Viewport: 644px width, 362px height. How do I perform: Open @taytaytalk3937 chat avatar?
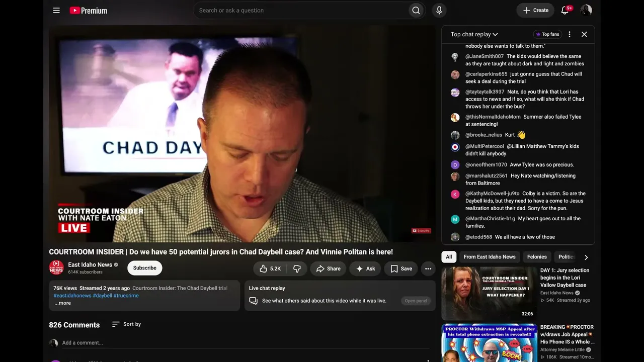pyautogui.click(x=455, y=92)
